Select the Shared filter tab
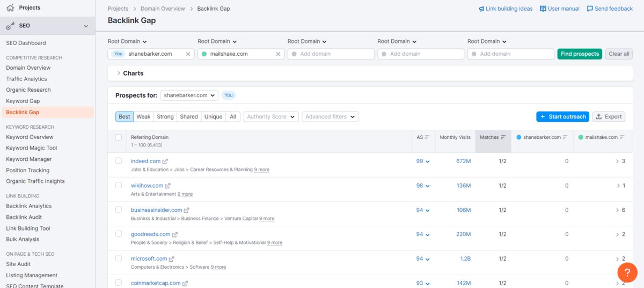The image size is (644, 288). tap(189, 117)
